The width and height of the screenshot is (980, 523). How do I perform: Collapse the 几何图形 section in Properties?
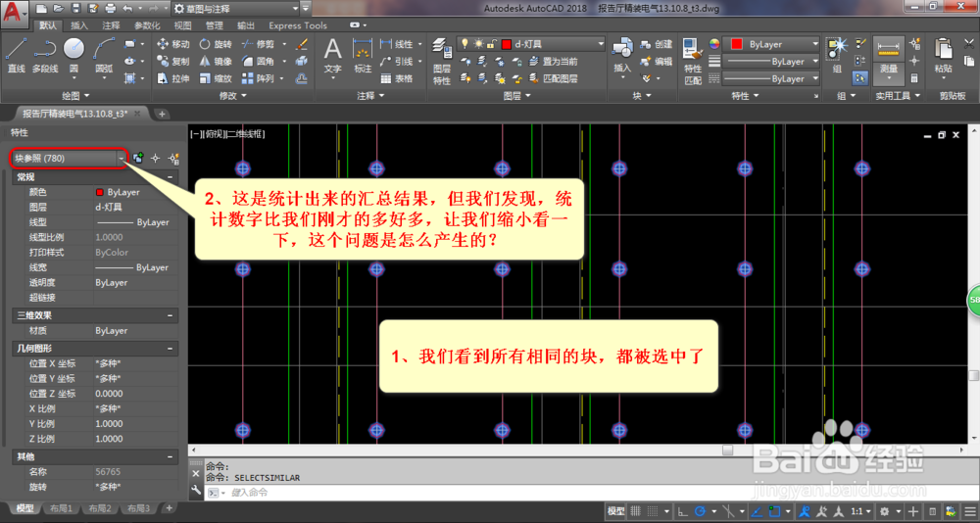[x=170, y=349]
